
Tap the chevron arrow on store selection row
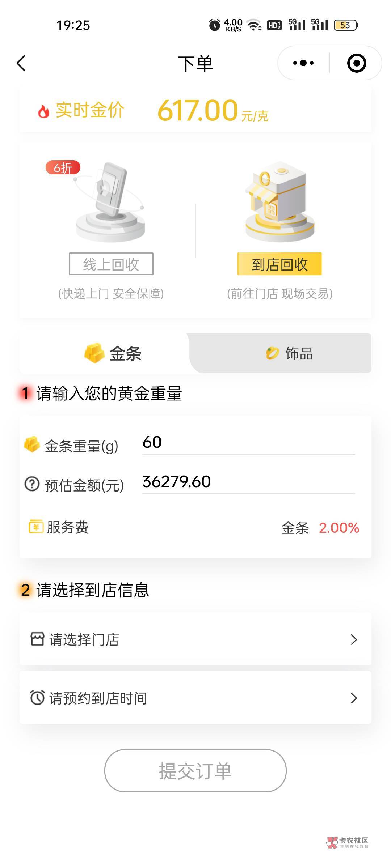[x=354, y=639]
